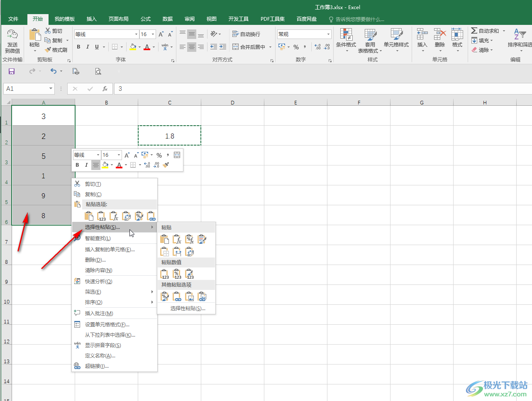Paste values and source formatting icon
The width and height of the screenshot is (532, 401).
pos(190,274)
